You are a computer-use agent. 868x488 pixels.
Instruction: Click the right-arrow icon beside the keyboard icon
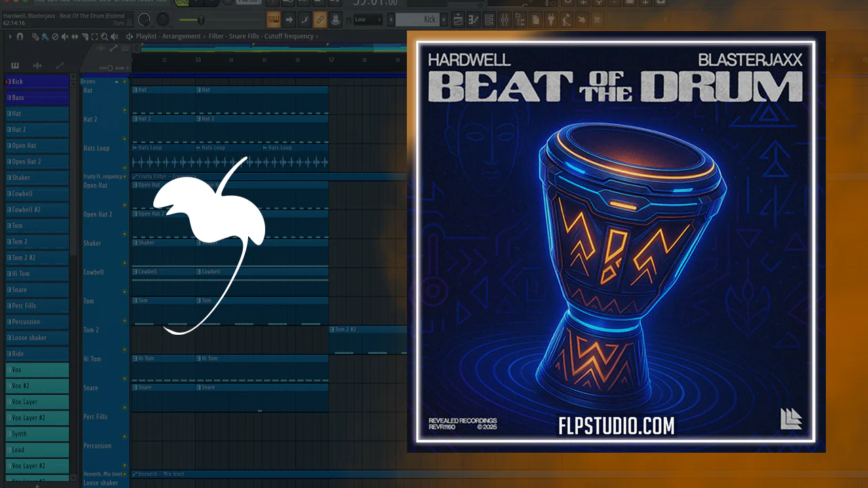pyautogui.click(x=290, y=20)
